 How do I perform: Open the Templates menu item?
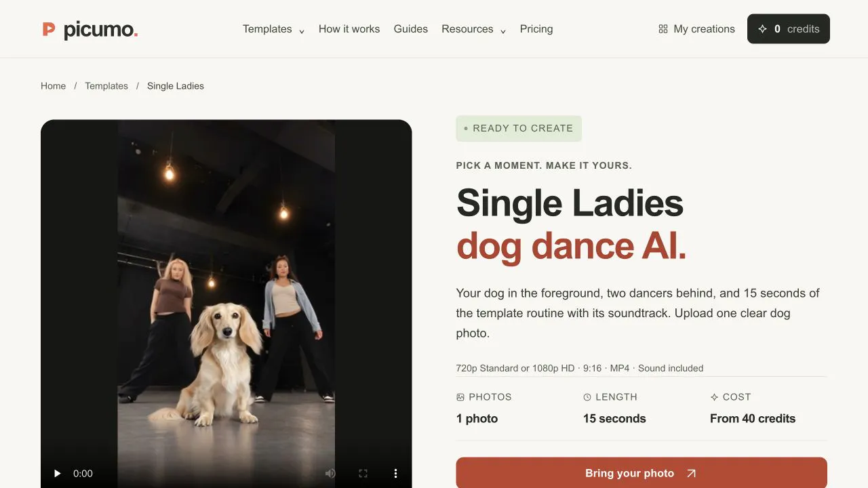[x=267, y=29]
